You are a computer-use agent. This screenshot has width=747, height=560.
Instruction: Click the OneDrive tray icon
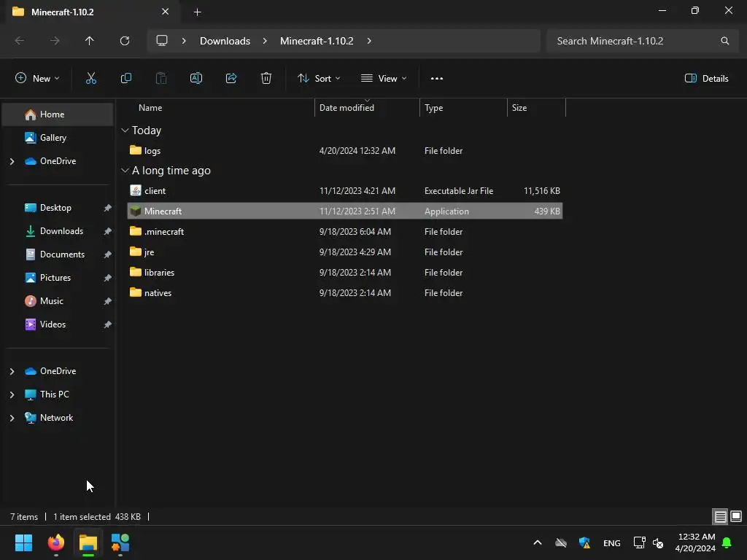tap(561, 542)
